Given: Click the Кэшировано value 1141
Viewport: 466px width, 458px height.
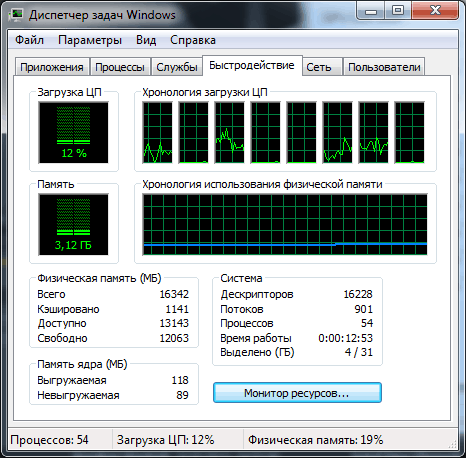Looking at the screenshot, I should [177, 309].
